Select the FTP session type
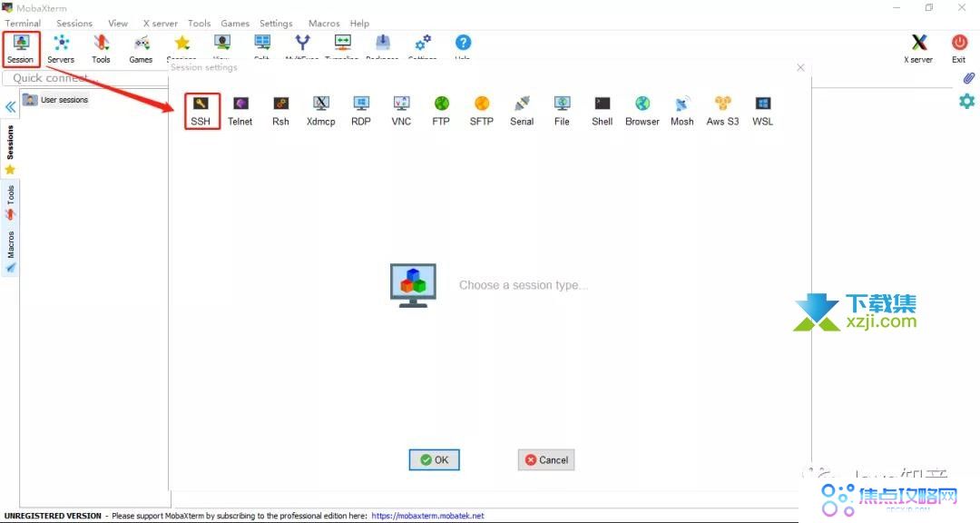 click(x=441, y=112)
